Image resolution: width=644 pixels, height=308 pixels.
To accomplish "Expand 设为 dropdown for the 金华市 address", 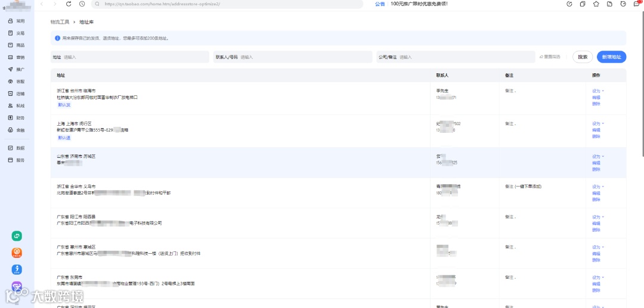I will tap(598, 186).
